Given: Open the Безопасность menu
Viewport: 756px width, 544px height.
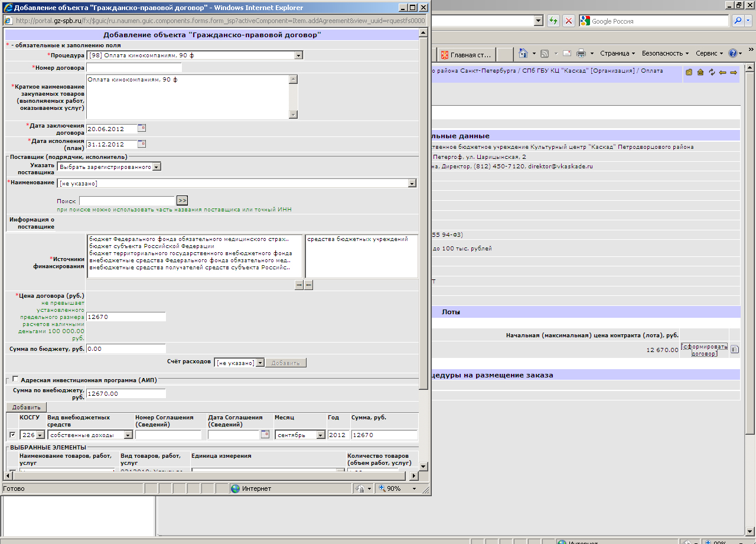Looking at the screenshot, I should [665, 53].
